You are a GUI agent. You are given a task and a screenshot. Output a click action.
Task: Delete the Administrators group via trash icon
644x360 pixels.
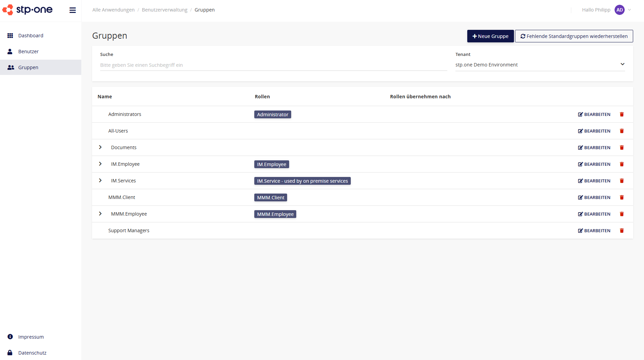tap(622, 114)
